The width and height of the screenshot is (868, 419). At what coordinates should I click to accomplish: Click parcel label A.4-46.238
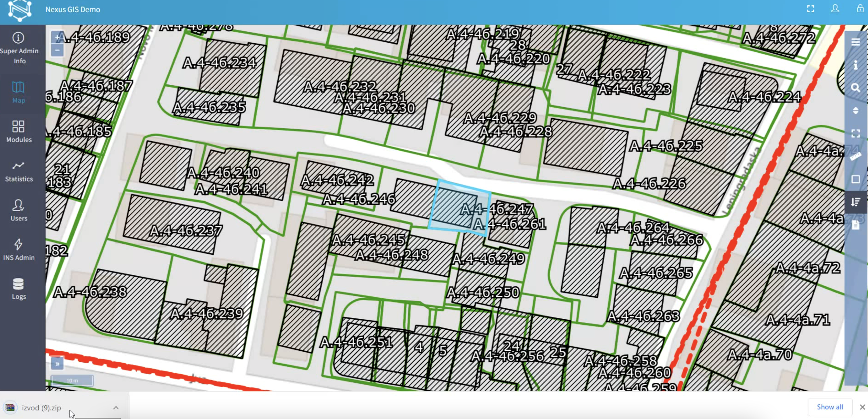click(x=90, y=292)
